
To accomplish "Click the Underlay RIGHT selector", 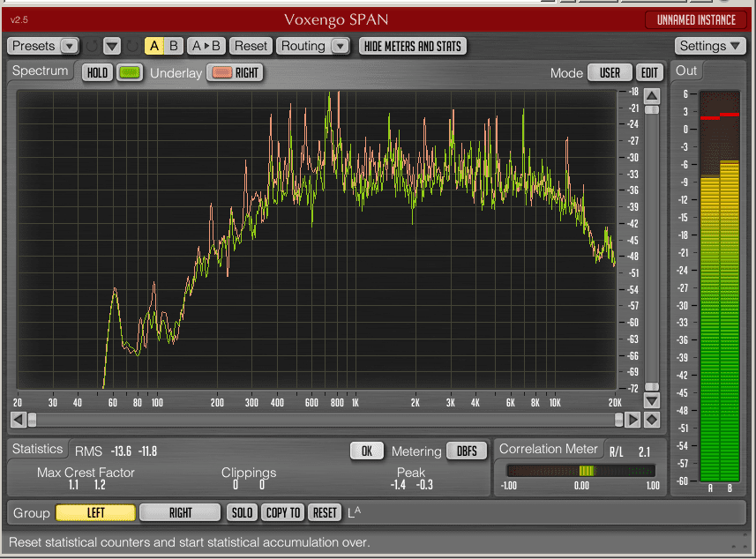I will (236, 73).
